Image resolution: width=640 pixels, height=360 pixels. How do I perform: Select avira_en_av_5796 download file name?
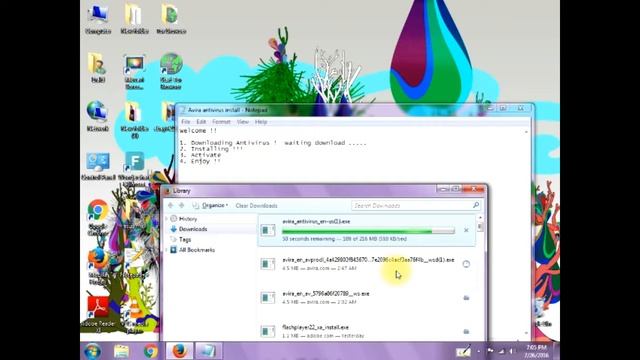[x=326, y=293]
